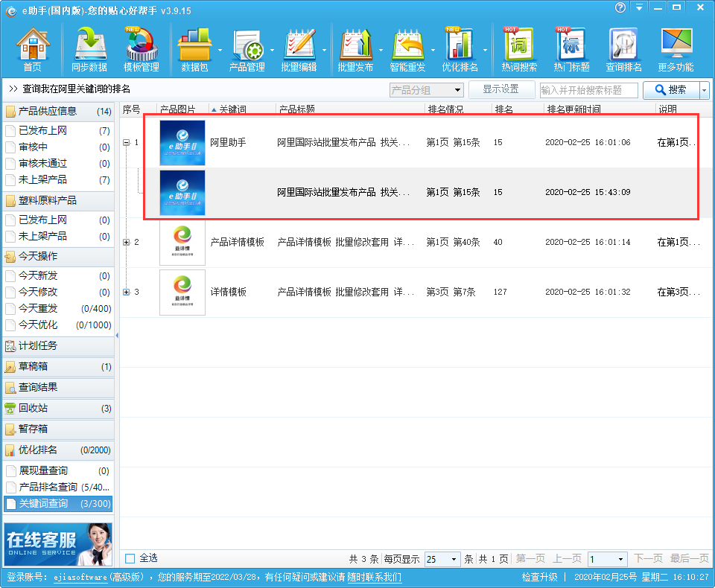Viewport: 715px width, 588px height.
Task: Select 今天重发 (0/400) item
Action: [x=58, y=309]
